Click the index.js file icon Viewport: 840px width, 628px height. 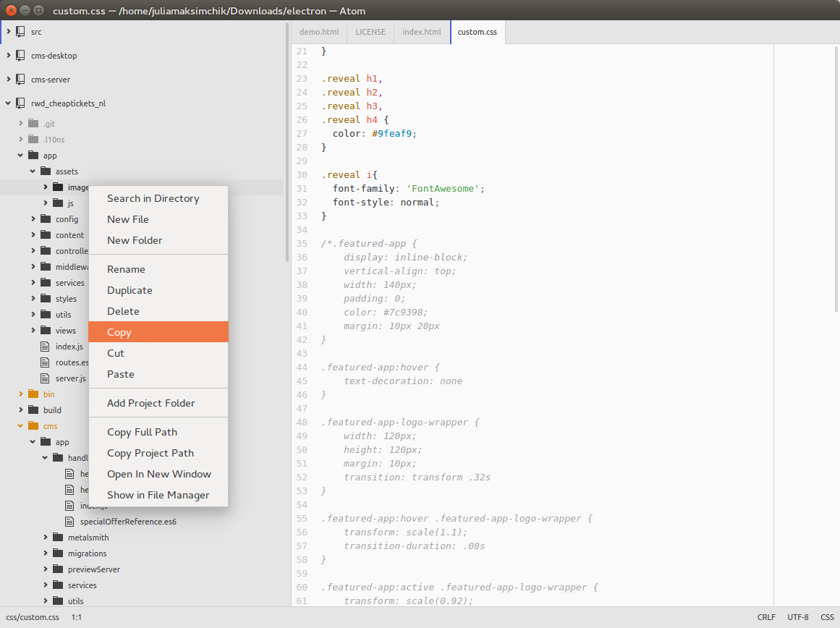coord(45,347)
